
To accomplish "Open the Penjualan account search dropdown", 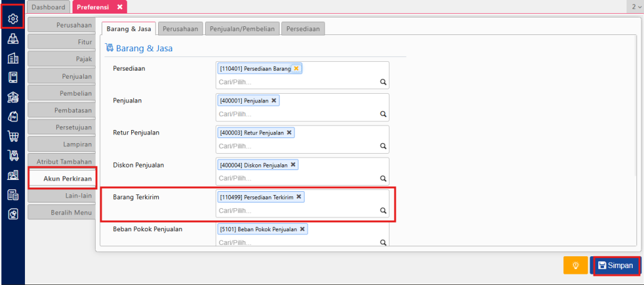I will [383, 114].
